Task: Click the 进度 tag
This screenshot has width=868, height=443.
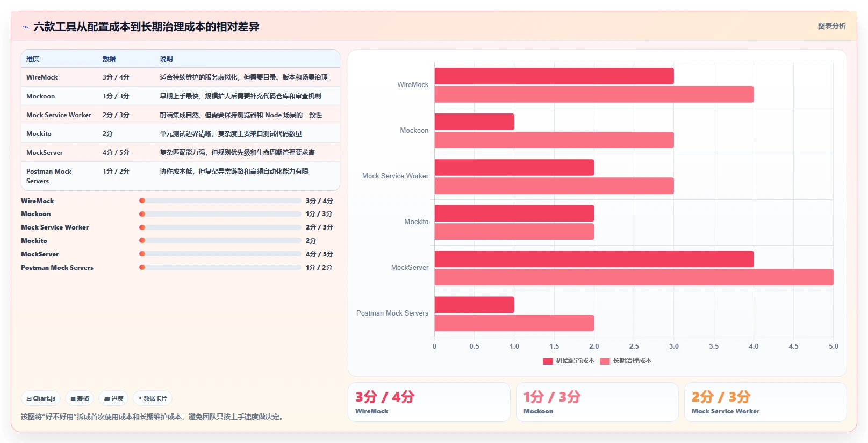Action: coord(113,398)
